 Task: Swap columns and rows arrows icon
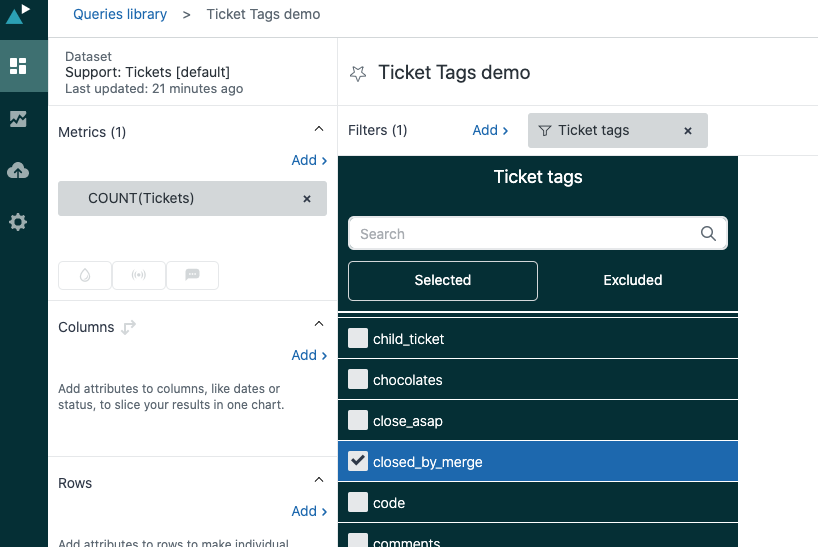click(128, 327)
